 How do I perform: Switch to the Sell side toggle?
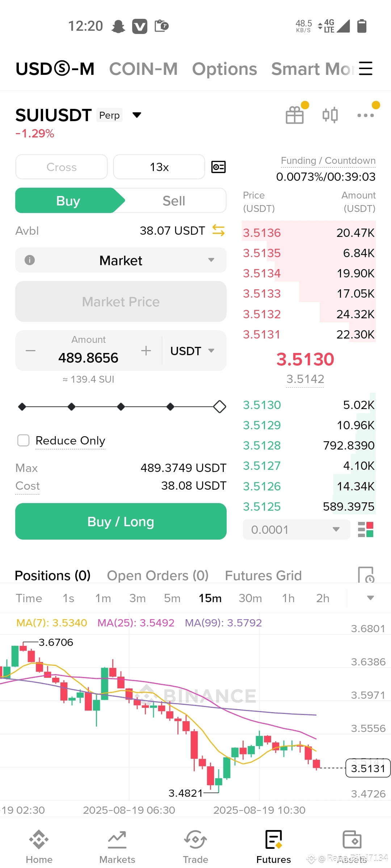pyautogui.click(x=174, y=201)
